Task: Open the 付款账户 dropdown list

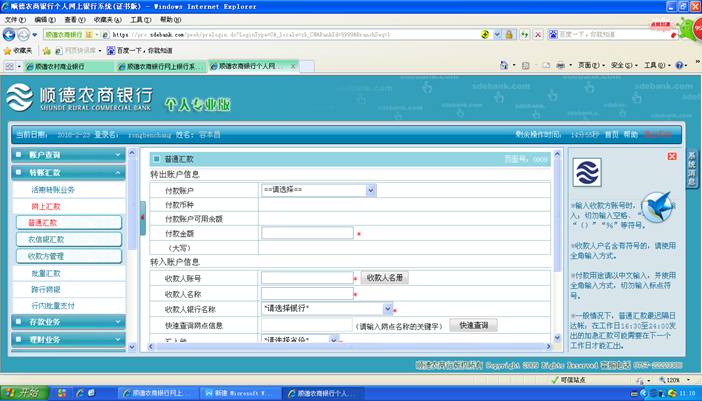Action: click(370, 189)
